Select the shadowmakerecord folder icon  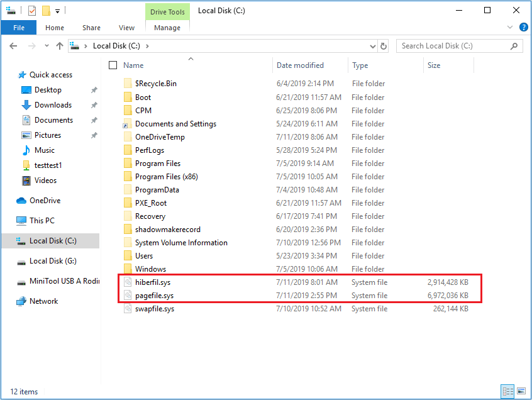[x=128, y=230]
